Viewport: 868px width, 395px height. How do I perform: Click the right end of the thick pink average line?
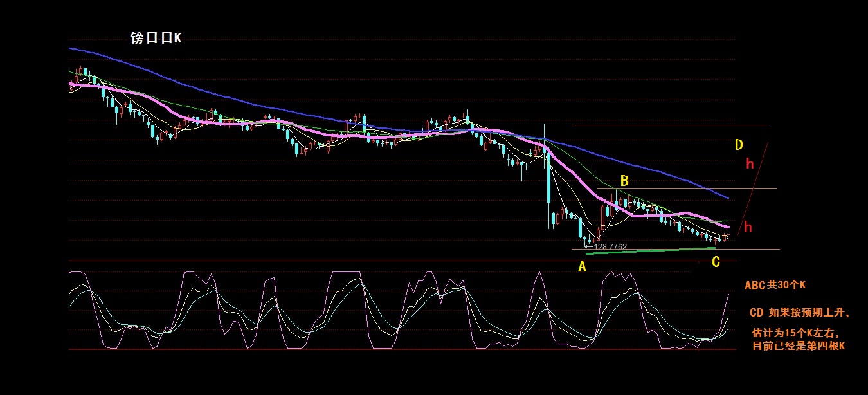coord(727,227)
